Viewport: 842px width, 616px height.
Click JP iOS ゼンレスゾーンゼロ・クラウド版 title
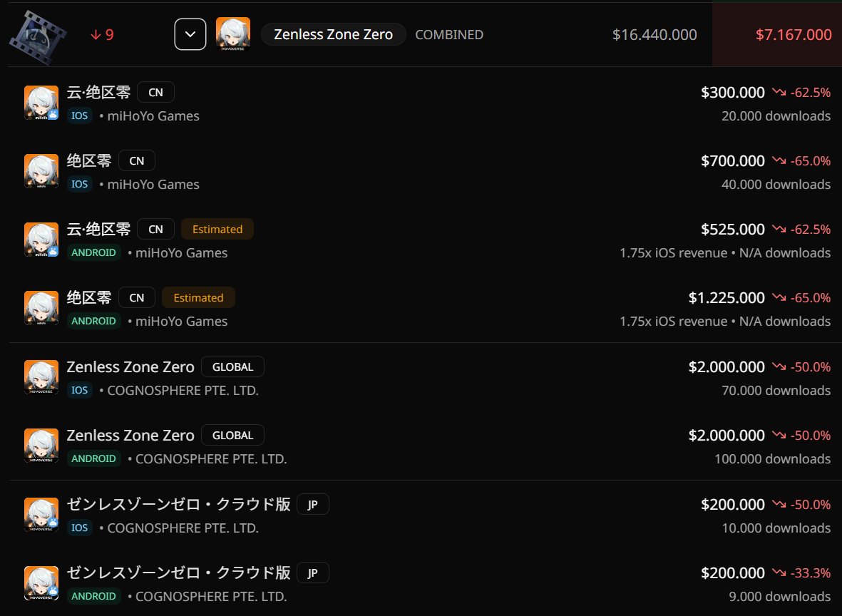(x=178, y=504)
